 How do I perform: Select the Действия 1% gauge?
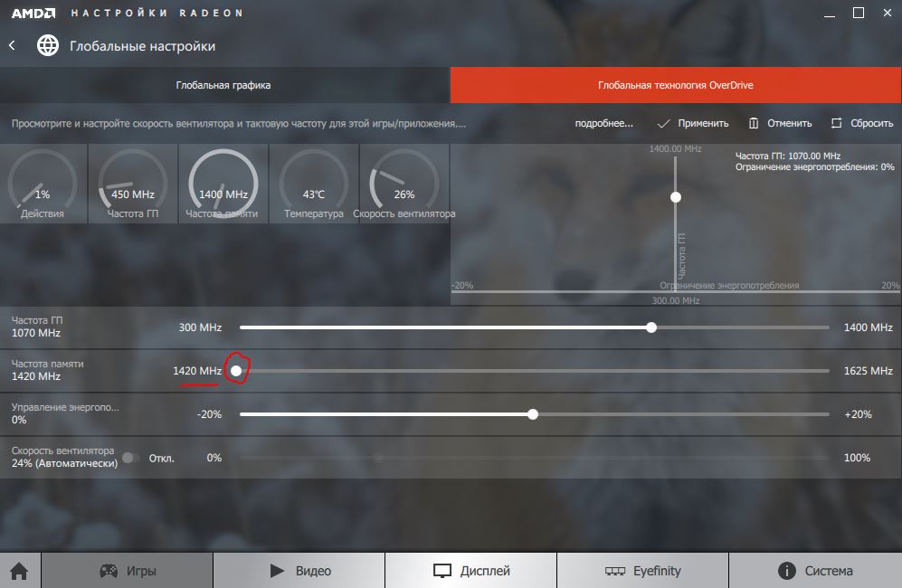[x=43, y=184]
